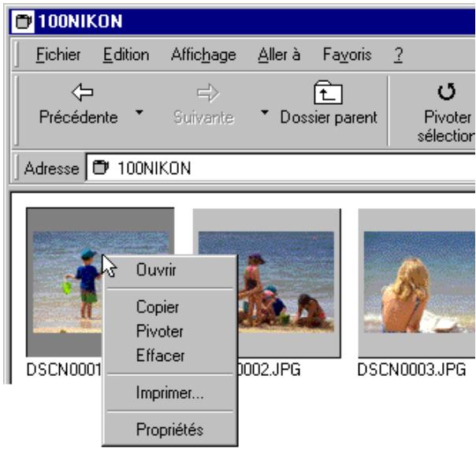
Task: Click the Dossier parent button label
Action: [329, 117]
